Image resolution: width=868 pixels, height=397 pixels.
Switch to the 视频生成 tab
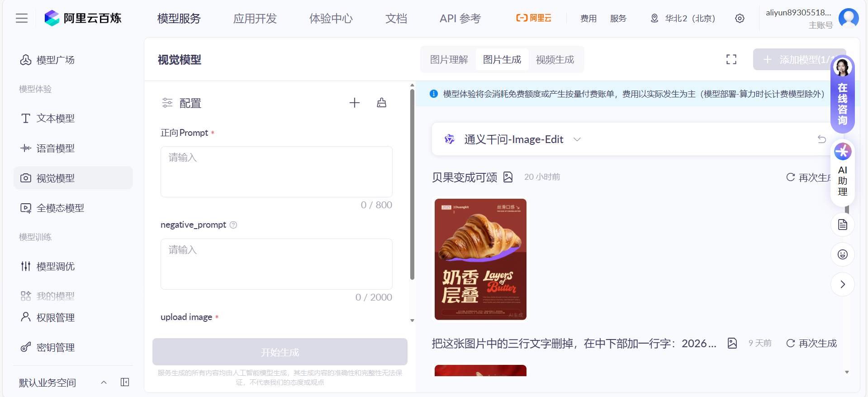555,59
